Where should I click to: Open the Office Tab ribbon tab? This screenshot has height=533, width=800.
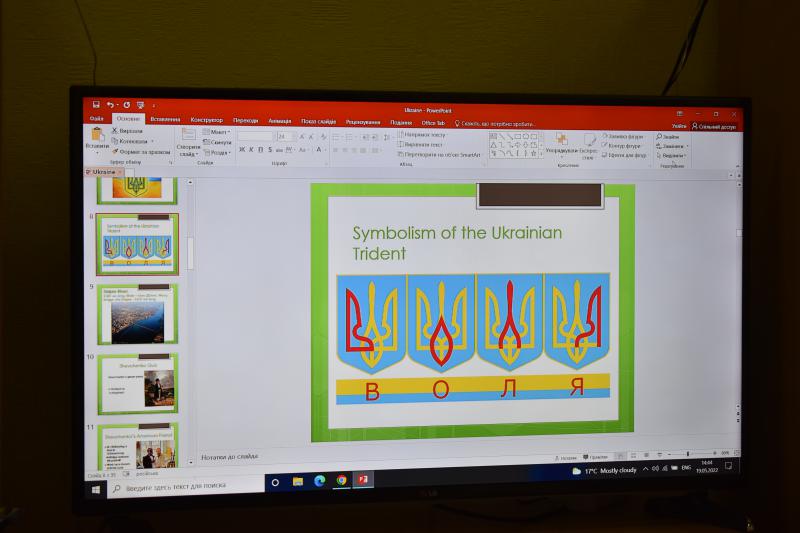tap(433, 123)
